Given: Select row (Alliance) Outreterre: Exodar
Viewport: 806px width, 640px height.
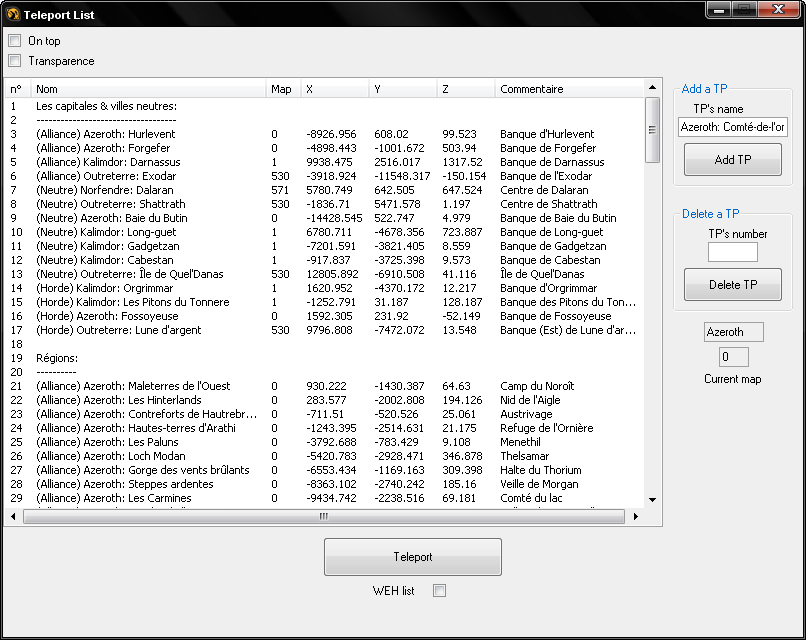Looking at the screenshot, I should point(324,176).
